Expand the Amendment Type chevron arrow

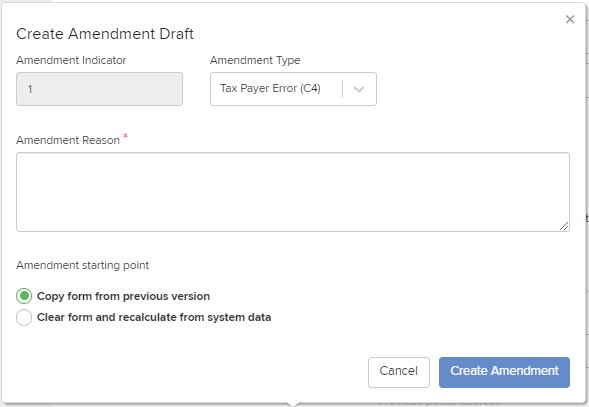[359, 89]
